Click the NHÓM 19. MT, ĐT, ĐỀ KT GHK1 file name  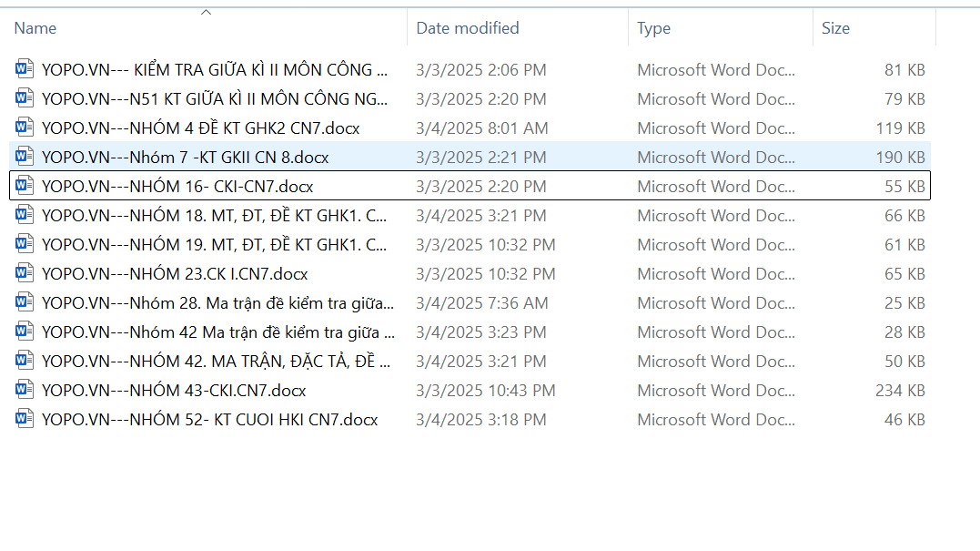[214, 245]
